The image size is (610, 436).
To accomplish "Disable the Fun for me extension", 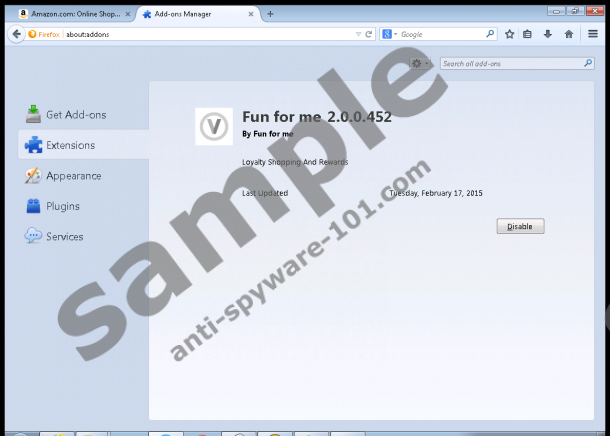I will click(520, 227).
